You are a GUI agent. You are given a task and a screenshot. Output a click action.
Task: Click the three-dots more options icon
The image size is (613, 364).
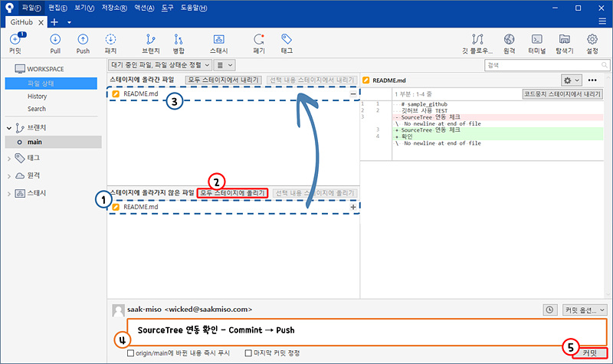point(592,80)
